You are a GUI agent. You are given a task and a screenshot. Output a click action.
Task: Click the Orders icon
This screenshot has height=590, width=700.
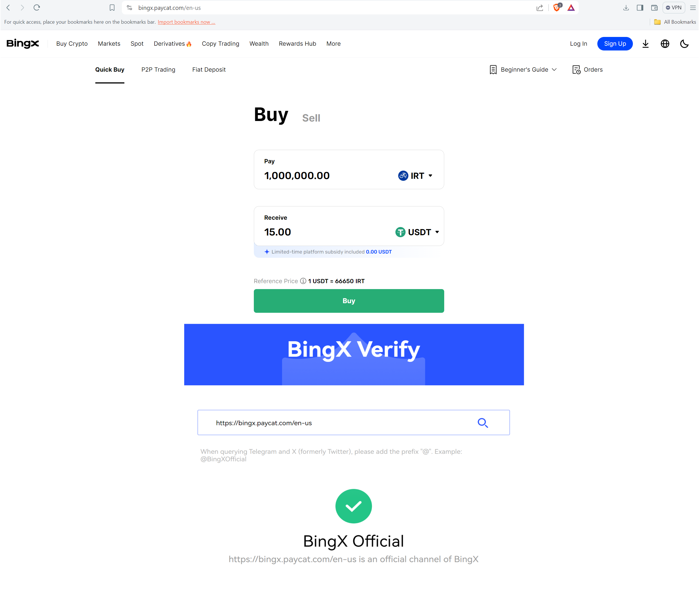coord(576,70)
